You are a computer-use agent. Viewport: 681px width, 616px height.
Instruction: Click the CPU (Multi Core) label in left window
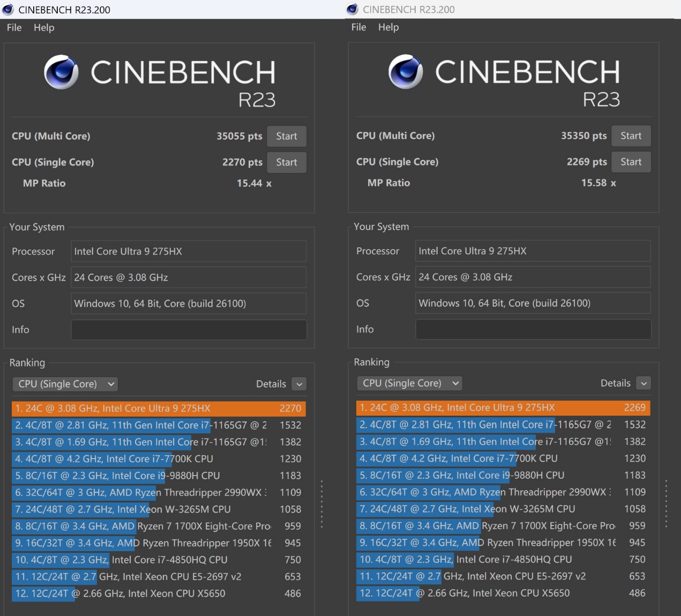coord(51,136)
